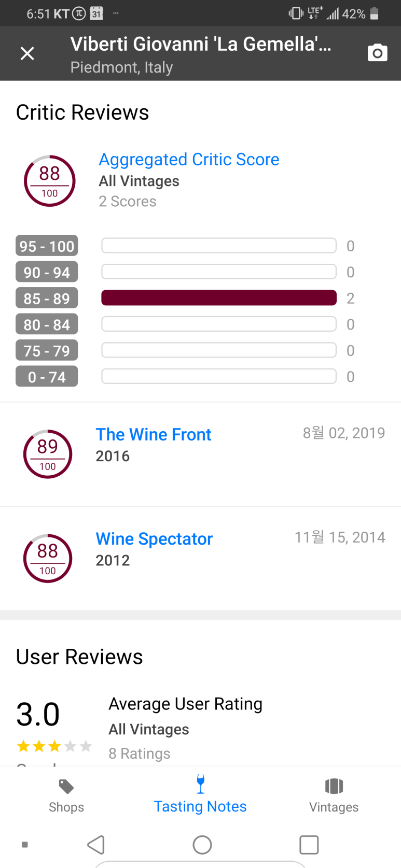Tap the Android back navigation arrow
The width and height of the screenshot is (401, 868).
coord(96,845)
